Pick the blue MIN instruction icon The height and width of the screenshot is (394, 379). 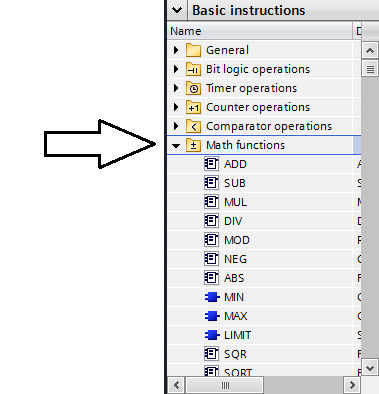tap(212, 297)
